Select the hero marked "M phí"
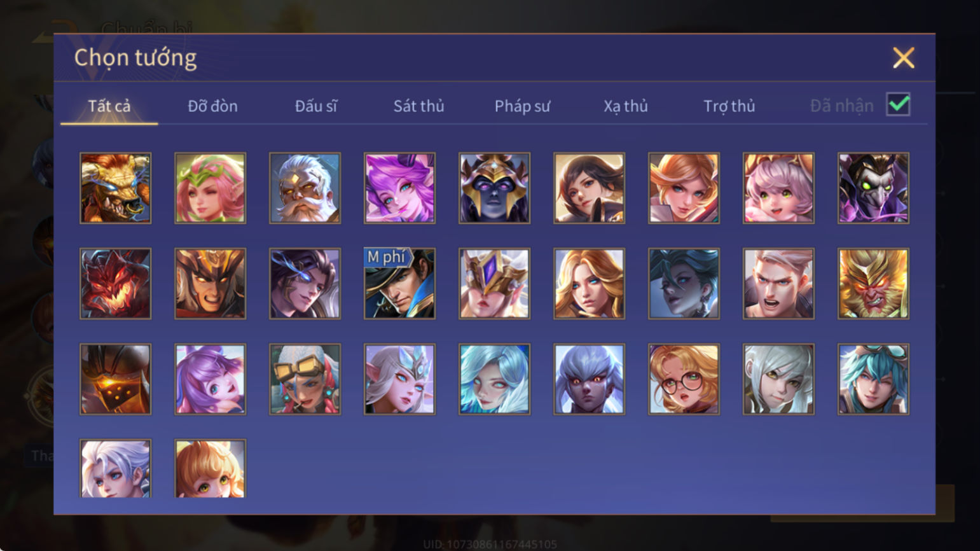980x551 pixels. 399,284
